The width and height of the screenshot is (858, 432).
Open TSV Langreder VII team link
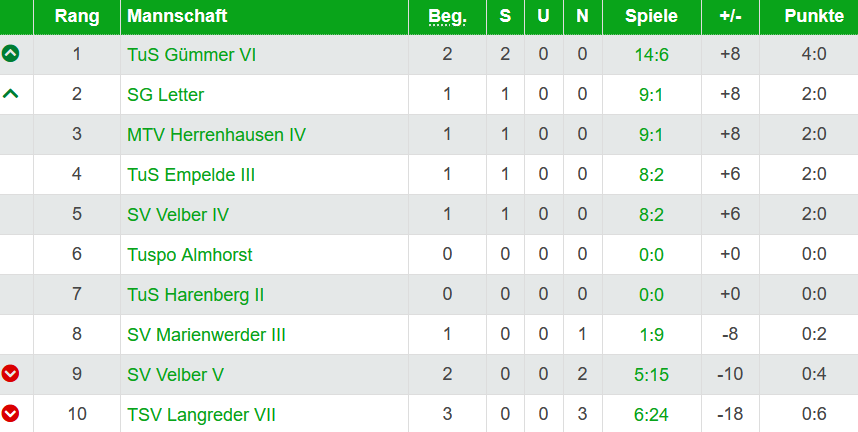[201, 415]
